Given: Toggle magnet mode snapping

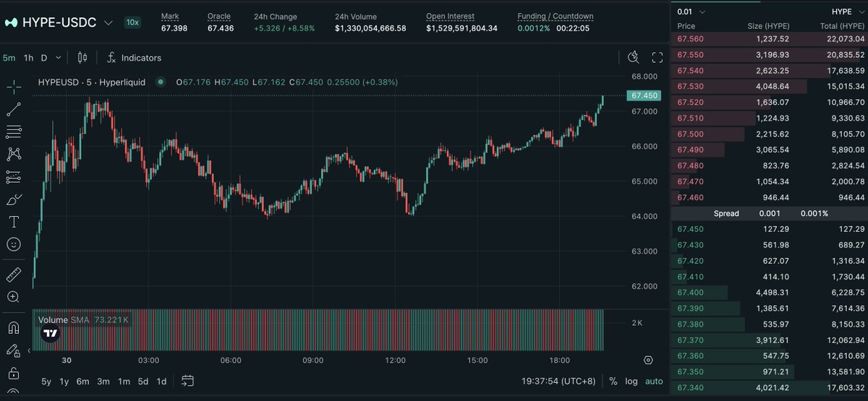Looking at the screenshot, I should coord(14,327).
